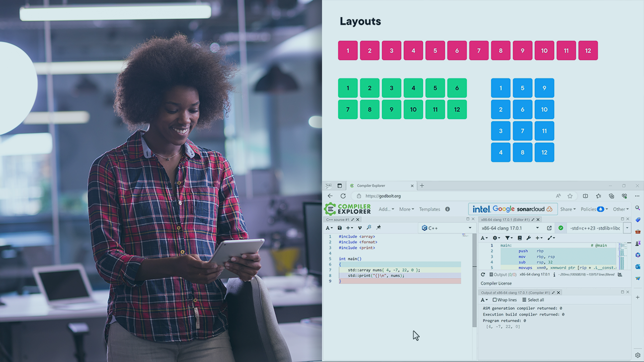Click the save source code icon
The width and height of the screenshot is (644, 362).
point(340,228)
